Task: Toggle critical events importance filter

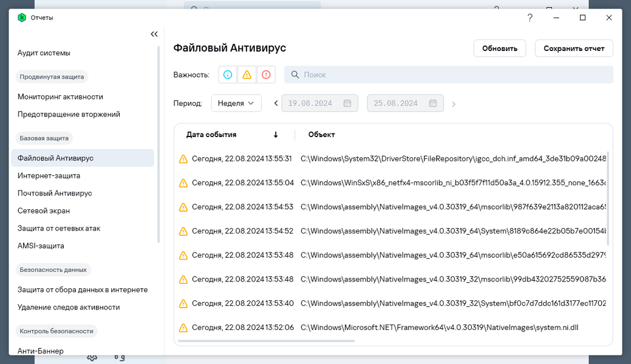Action: [266, 75]
